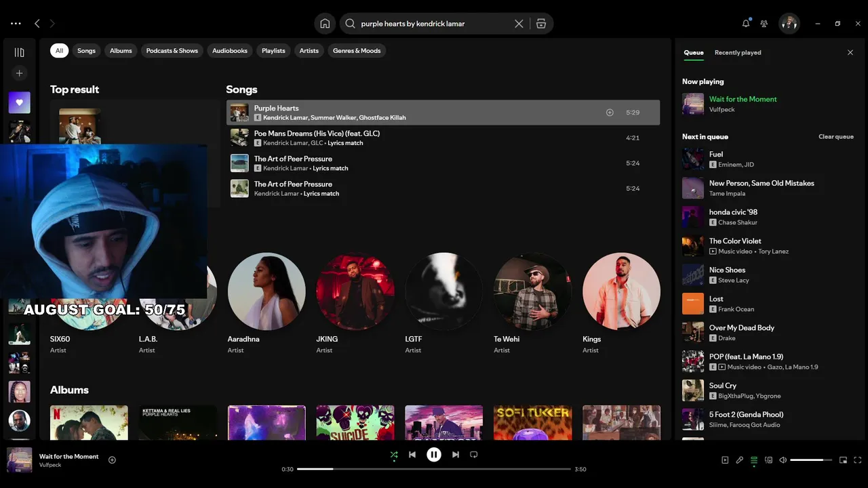
Task: Add Wait for the Moment to library
Action: tap(113, 460)
